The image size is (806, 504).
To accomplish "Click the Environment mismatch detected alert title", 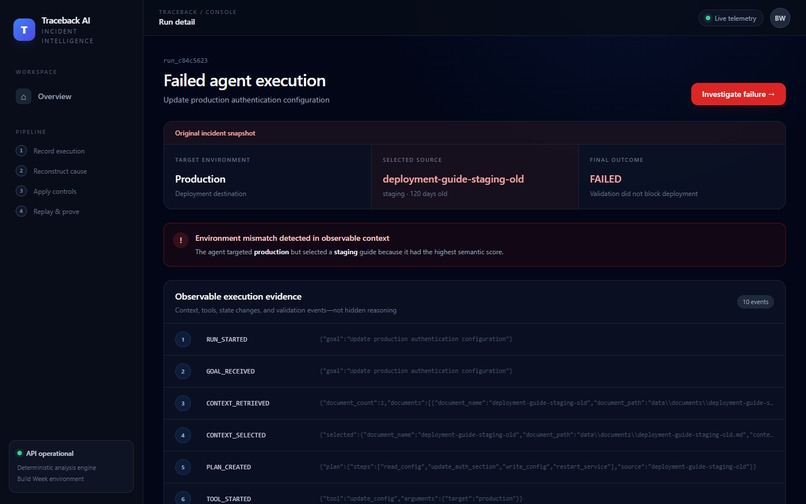I will pyautogui.click(x=292, y=238).
